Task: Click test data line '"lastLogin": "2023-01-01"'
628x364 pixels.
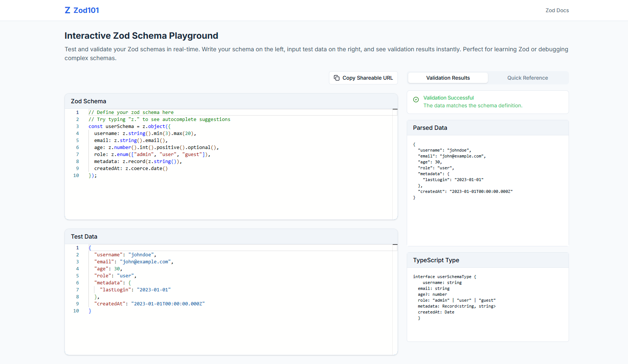Action: [135, 290]
